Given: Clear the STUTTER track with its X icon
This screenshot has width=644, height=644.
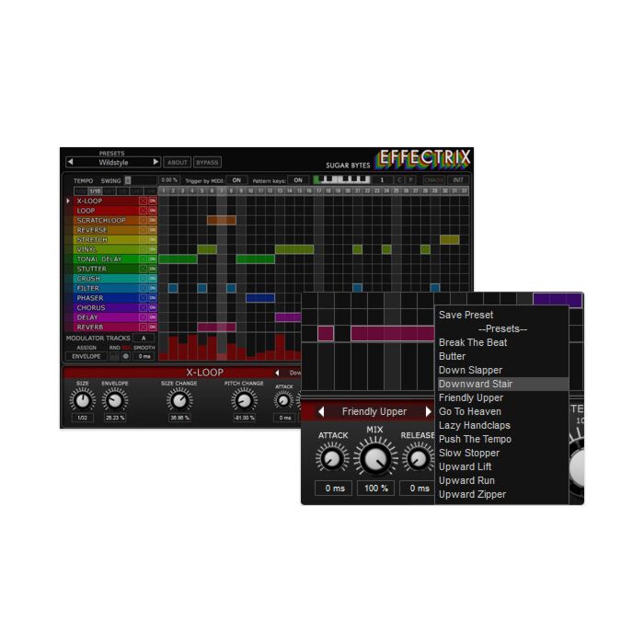Looking at the screenshot, I should (143, 269).
